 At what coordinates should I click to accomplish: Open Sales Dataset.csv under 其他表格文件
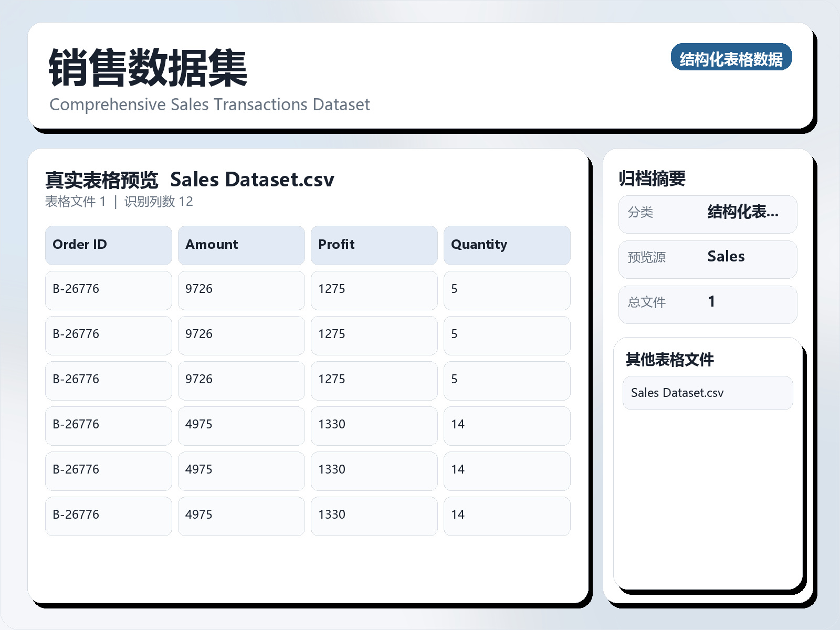(707, 393)
